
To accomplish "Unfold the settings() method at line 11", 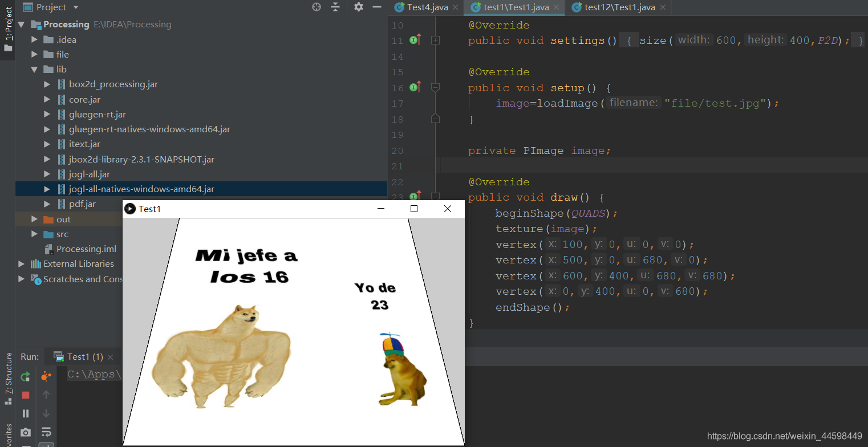I will pos(435,40).
